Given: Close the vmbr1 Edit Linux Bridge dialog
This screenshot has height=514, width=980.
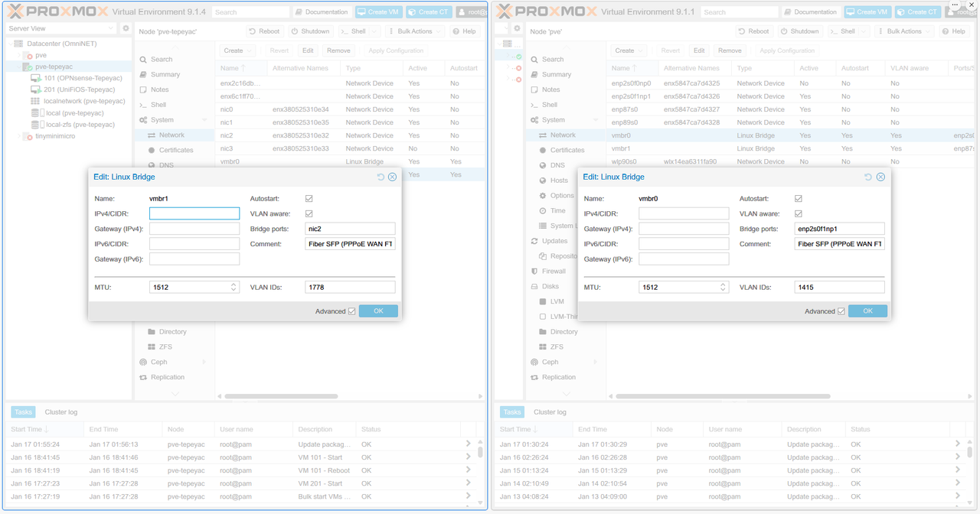Looking at the screenshot, I should click(392, 177).
